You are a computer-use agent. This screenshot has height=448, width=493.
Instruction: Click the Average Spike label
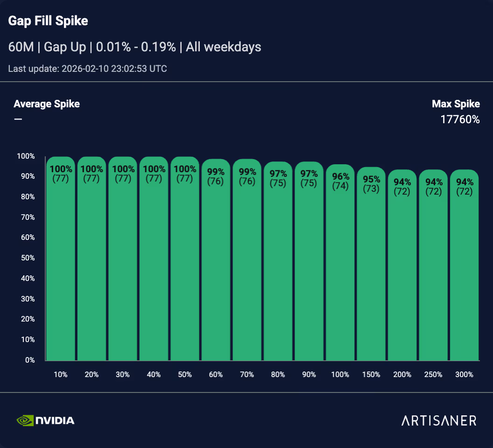tap(47, 104)
